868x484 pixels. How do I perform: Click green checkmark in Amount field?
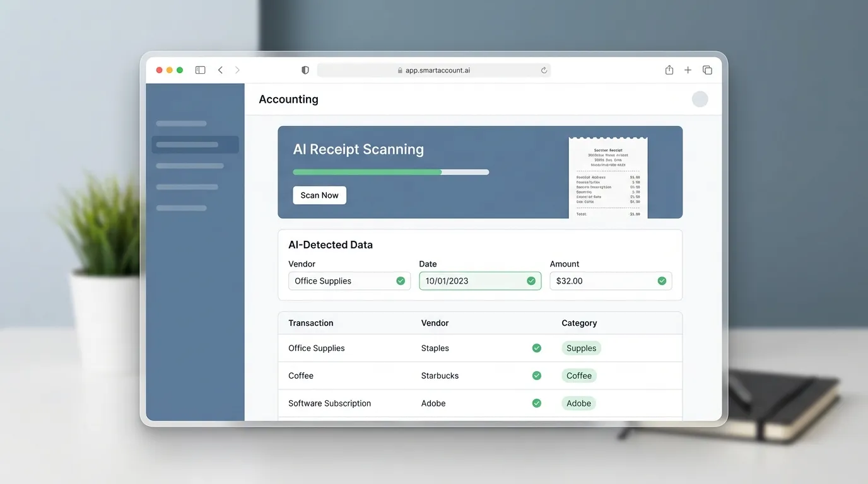point(662,281)
